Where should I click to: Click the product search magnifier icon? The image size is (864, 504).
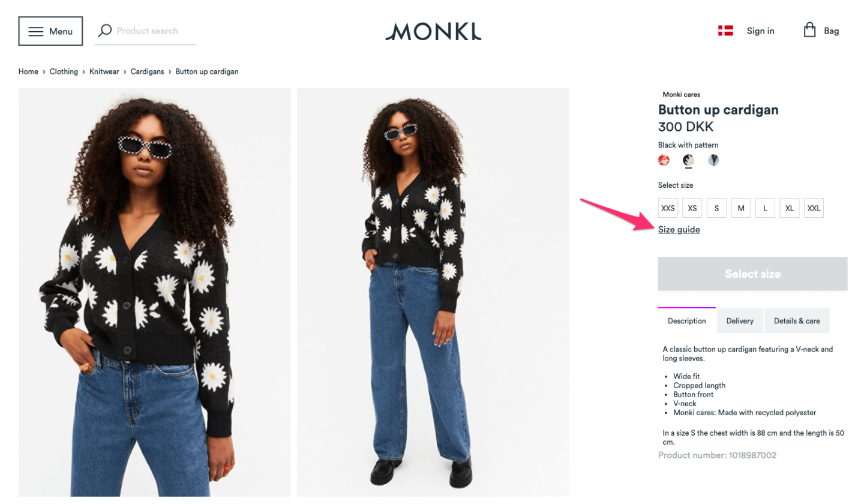(x=105, y=31)
